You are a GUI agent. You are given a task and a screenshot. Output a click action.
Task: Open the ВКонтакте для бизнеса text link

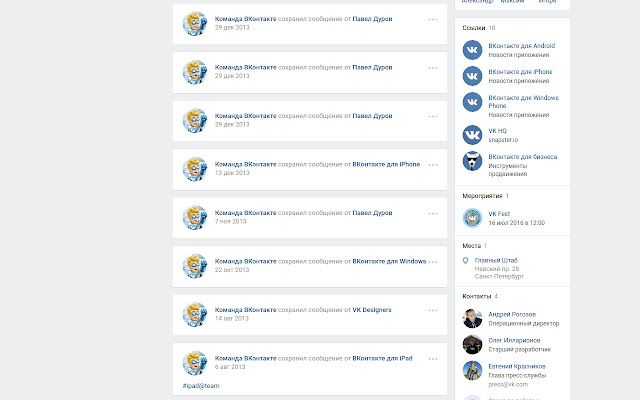(523, 157)
